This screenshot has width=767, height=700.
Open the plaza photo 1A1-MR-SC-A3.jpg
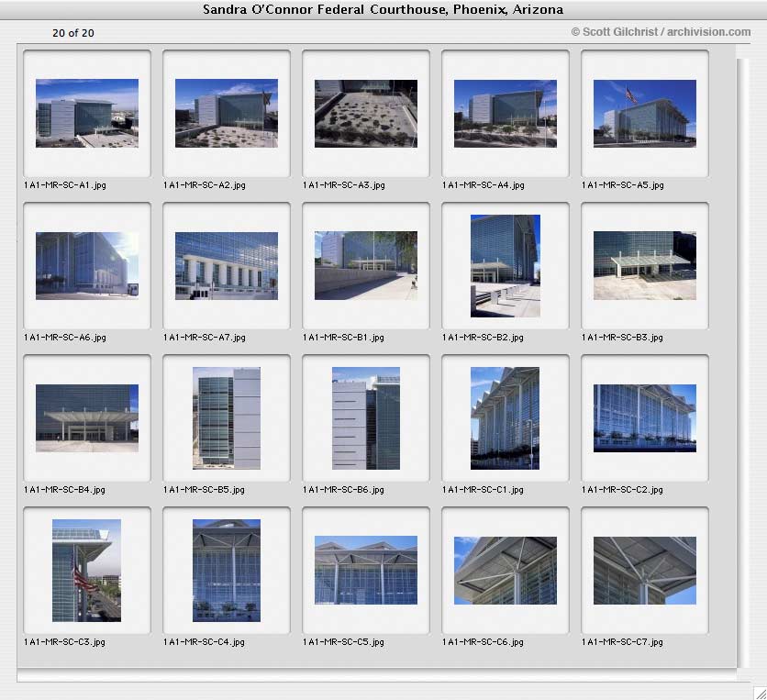366,114
